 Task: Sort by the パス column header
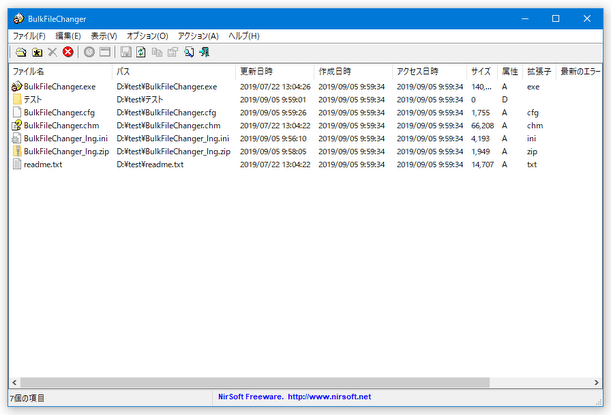tap(174, 72)
